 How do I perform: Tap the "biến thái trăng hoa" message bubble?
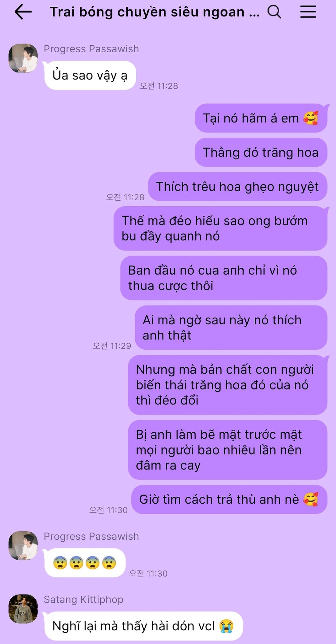point(228,385)
